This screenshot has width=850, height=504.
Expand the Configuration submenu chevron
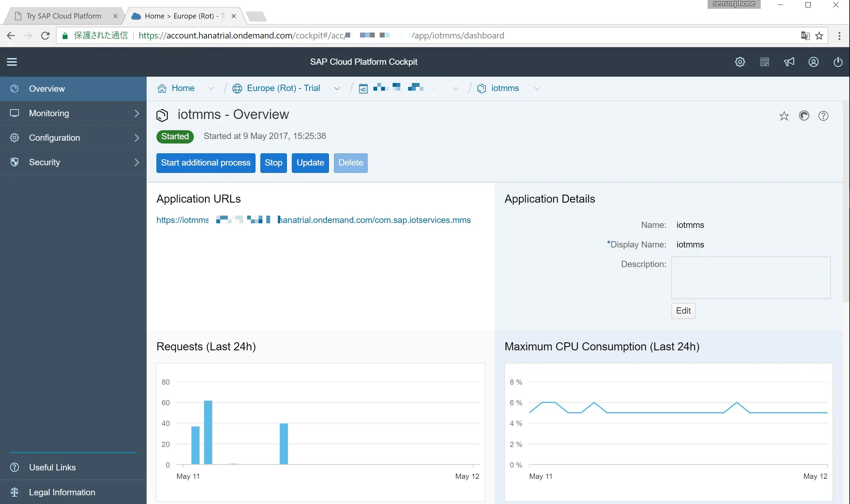coord(137,138)
